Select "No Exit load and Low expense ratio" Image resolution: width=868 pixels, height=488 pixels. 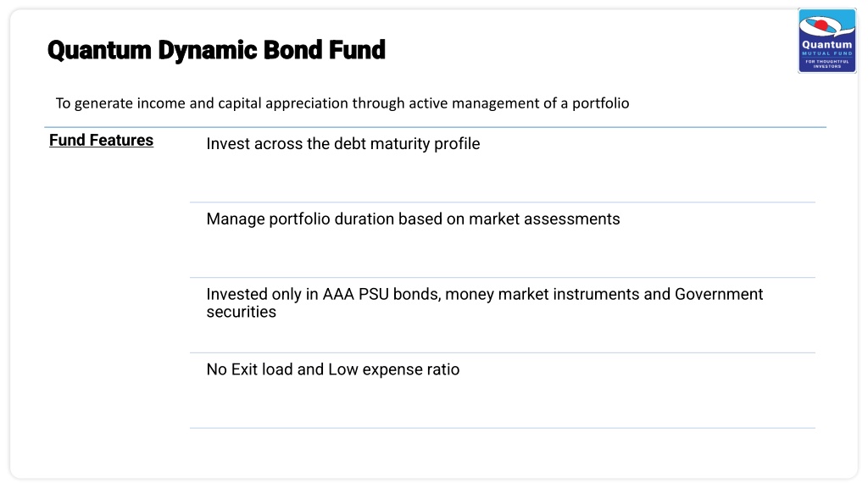point(332,369)
